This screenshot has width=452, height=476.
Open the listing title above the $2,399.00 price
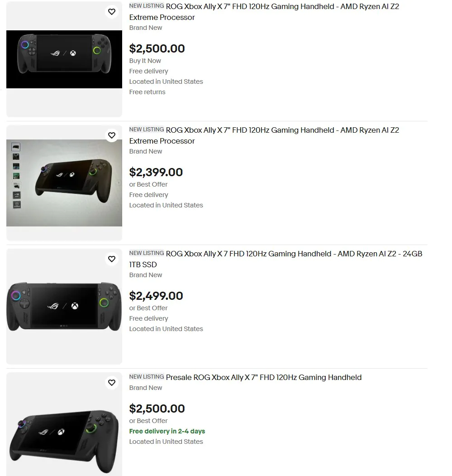click(x=282, y=130)
